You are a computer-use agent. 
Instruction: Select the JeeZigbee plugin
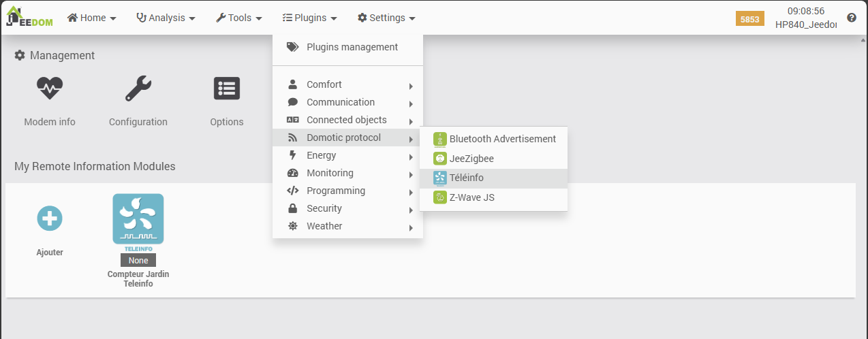point(471,159)
